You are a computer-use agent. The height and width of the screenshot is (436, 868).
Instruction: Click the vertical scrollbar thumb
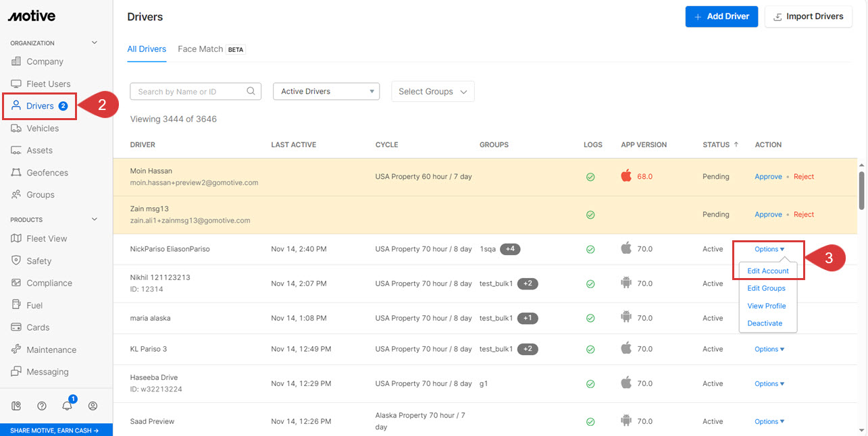coord(861,190)
